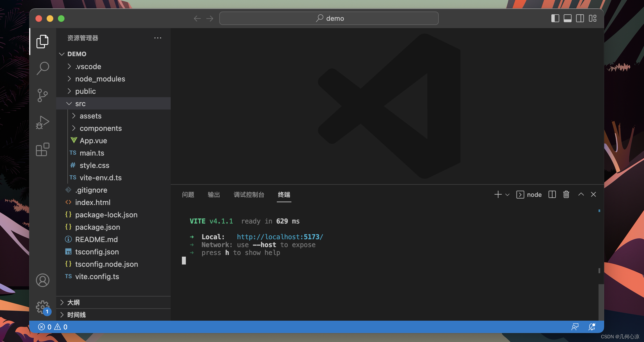Expand the assets folder
The image size is (644, 342).
pos(113,116)
